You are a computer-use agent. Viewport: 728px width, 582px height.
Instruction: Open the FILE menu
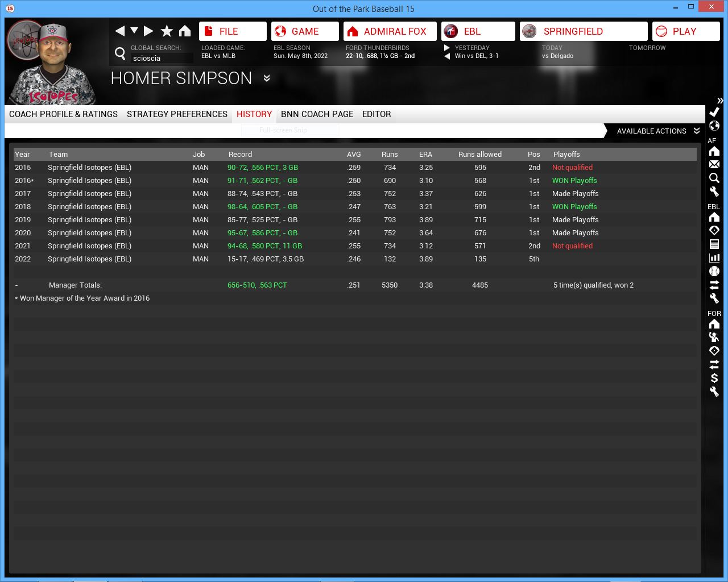point(233,31)
